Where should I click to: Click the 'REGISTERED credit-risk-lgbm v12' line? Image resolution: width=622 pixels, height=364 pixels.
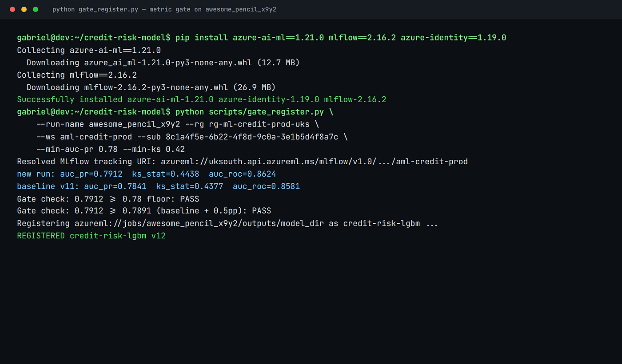click(x=91, y=237)
